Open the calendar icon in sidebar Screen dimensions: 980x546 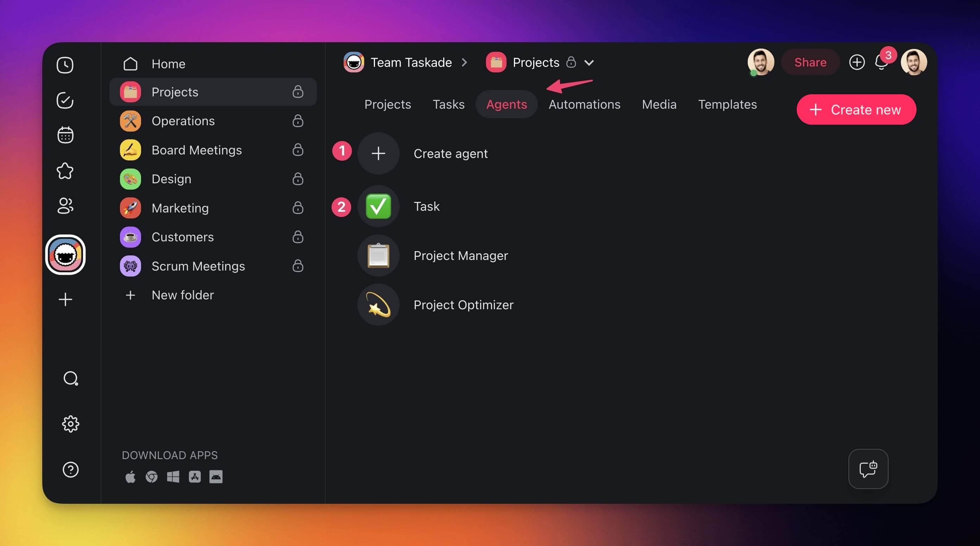coord(65,135)
